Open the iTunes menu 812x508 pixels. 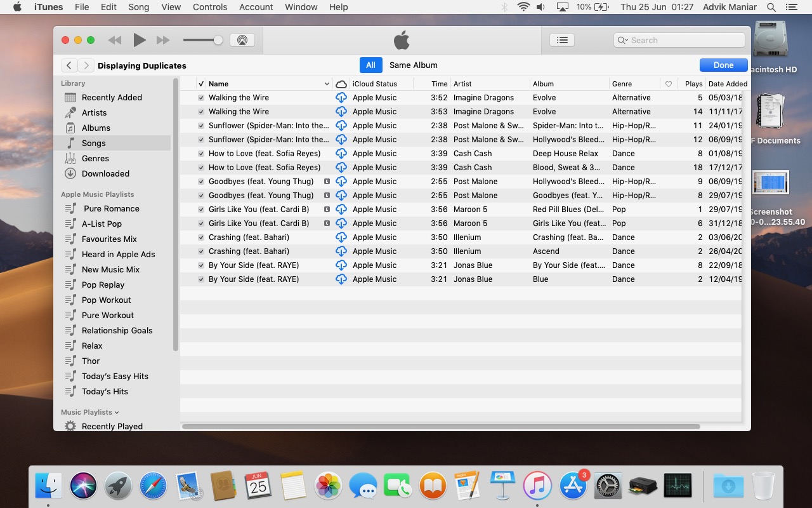48,7
